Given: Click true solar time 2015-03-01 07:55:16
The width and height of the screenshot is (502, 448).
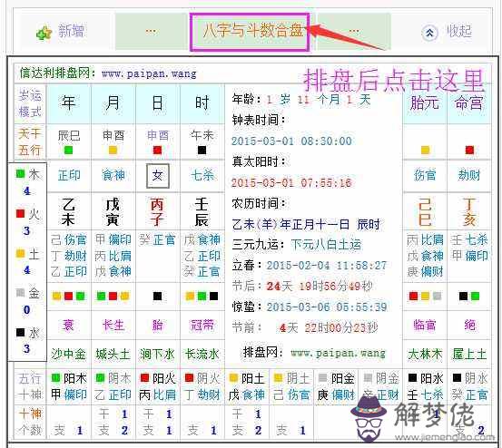Looking at the screenshot, I should 291,182.
